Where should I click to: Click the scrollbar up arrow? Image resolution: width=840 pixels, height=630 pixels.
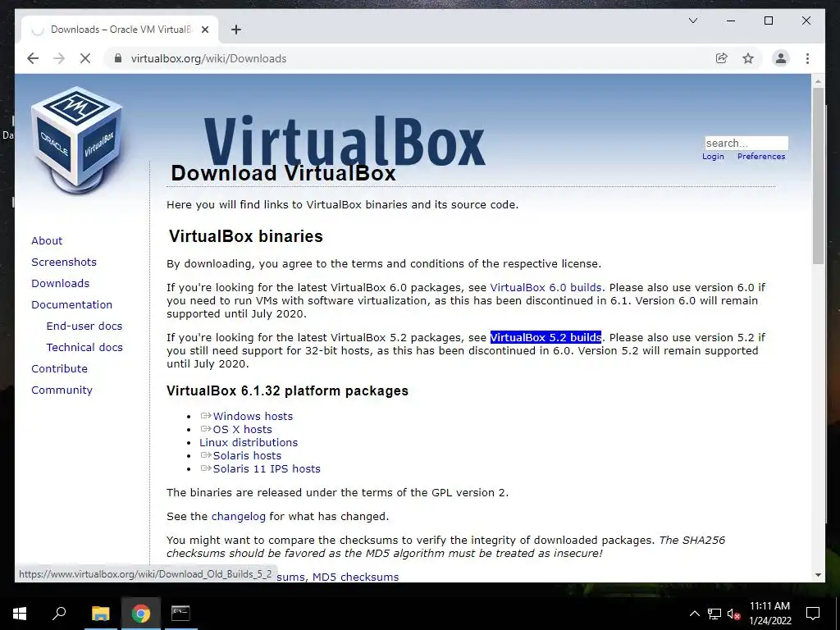tap(818, 81)
